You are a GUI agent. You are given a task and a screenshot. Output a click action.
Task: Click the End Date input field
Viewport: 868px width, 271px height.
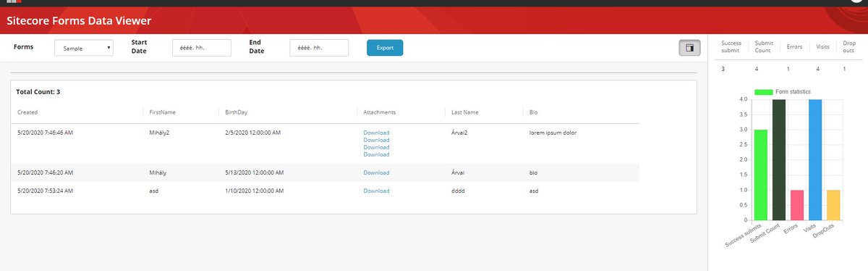pos(319,48)
